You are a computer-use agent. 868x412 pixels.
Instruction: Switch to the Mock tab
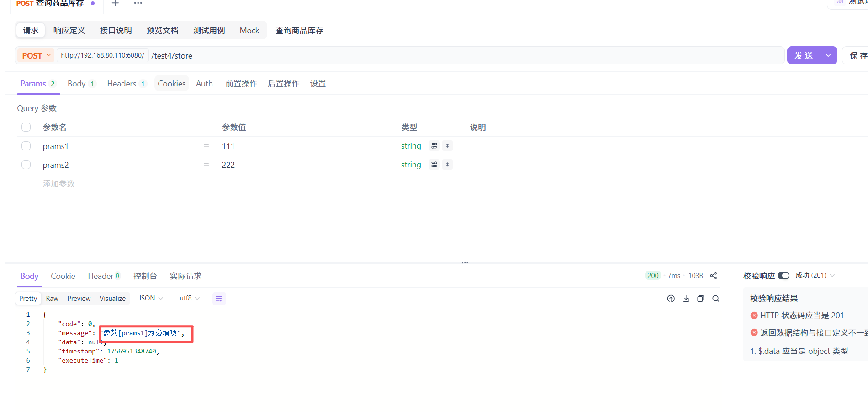[x=249, y=30]
